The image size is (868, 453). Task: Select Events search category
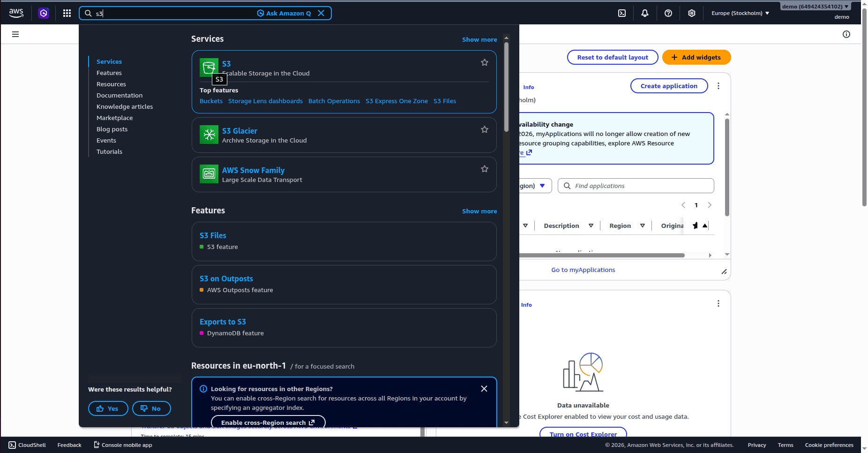(106, 140)
